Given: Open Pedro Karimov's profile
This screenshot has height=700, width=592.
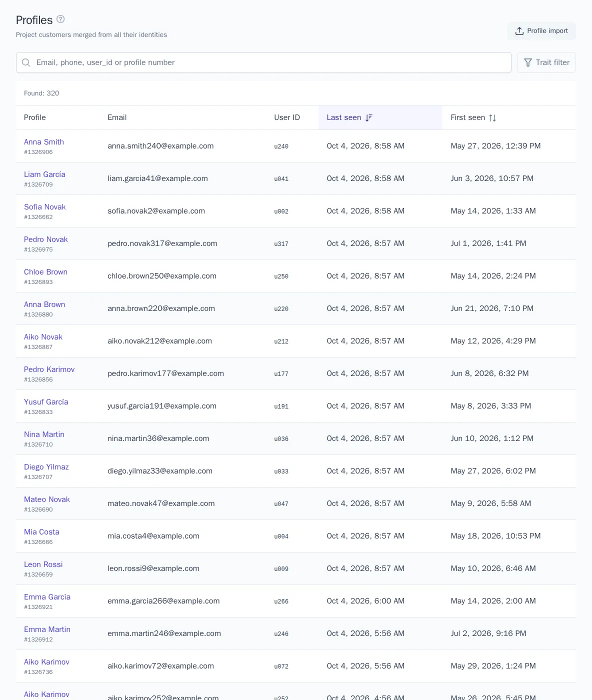Looking at the screenshot, I should (x=49, y=369).
